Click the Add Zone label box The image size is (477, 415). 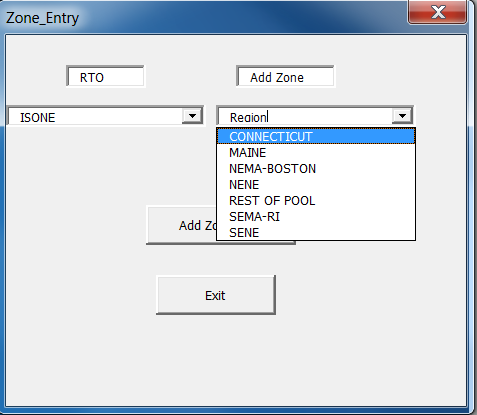(285, 76)
